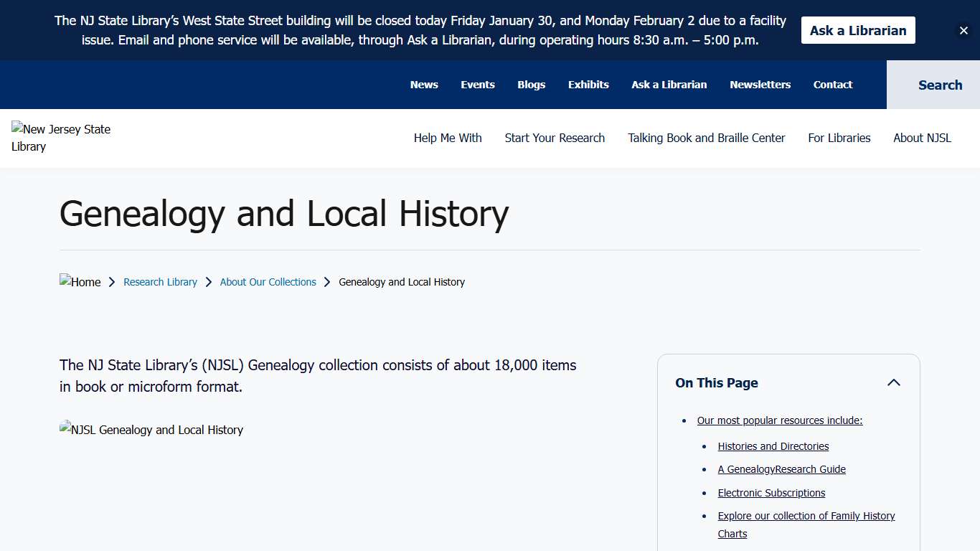The height and width of the screenshot is (551, 980).
Task: Open the Start Your Research dropdown
Action: click(x=555, y=138)
